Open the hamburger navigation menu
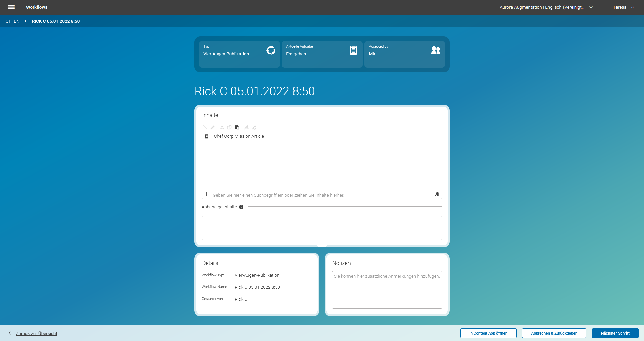The height and width of the screenshot is (341, 644). (x=11, y=7)
